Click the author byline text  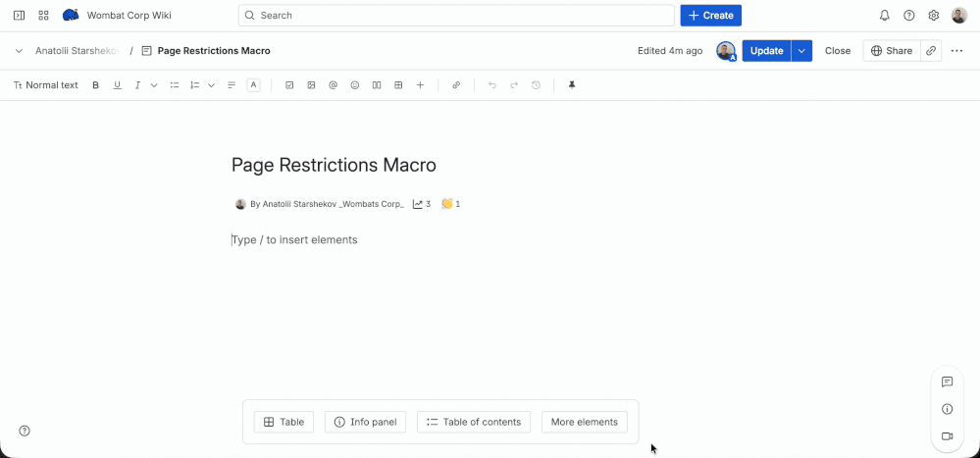(x=327, y=204)
